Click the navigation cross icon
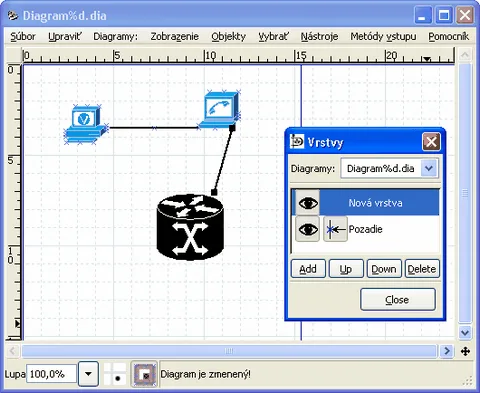This screenshot has width=480, height=393. [465, 351]
